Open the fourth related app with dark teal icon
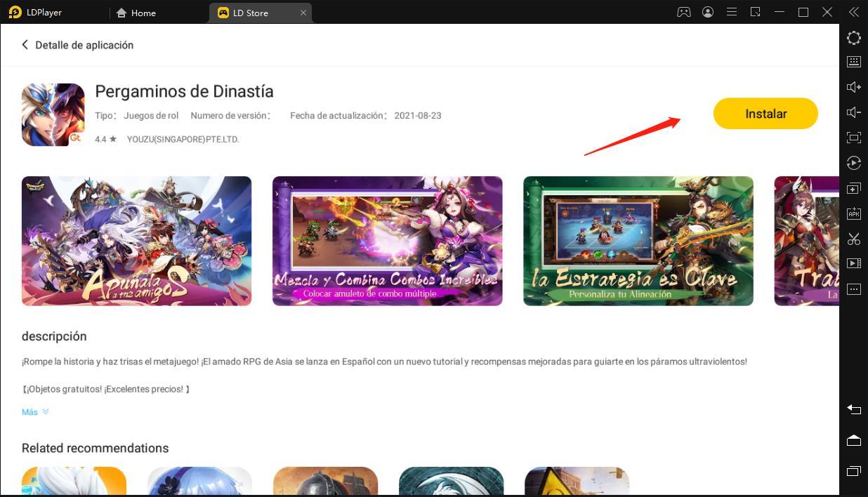This screenshot has width=868, height=497. point(451,482)
